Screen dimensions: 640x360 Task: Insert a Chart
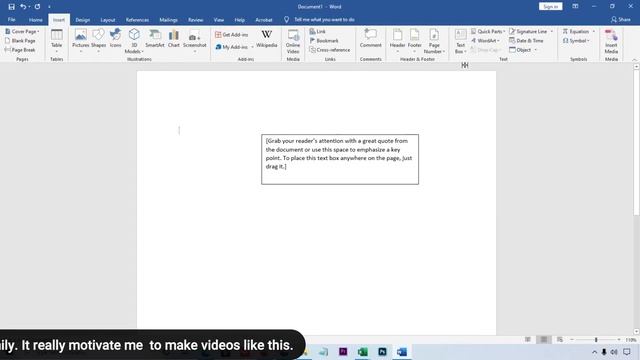coord(173,38)
